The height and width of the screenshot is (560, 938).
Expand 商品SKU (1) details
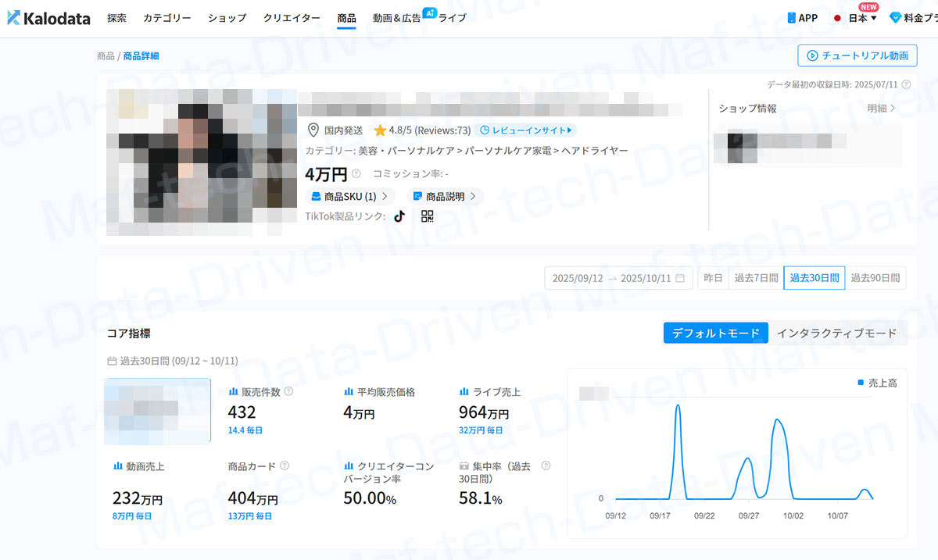click(349, 196)
